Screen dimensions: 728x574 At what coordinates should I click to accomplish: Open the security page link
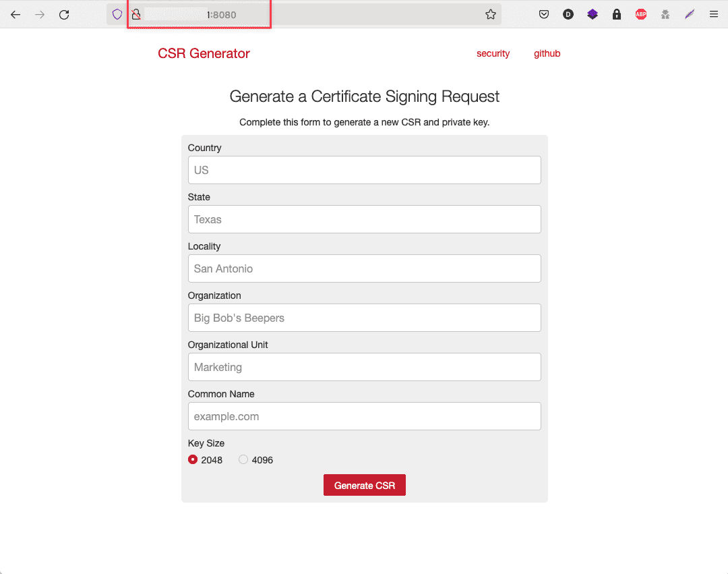(493, 54)
